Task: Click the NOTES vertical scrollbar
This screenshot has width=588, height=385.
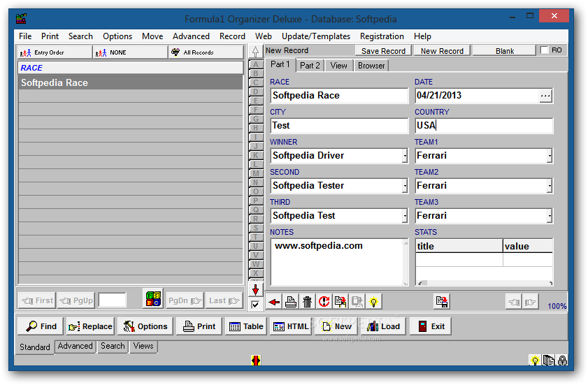Action: (x=406, y=263)
